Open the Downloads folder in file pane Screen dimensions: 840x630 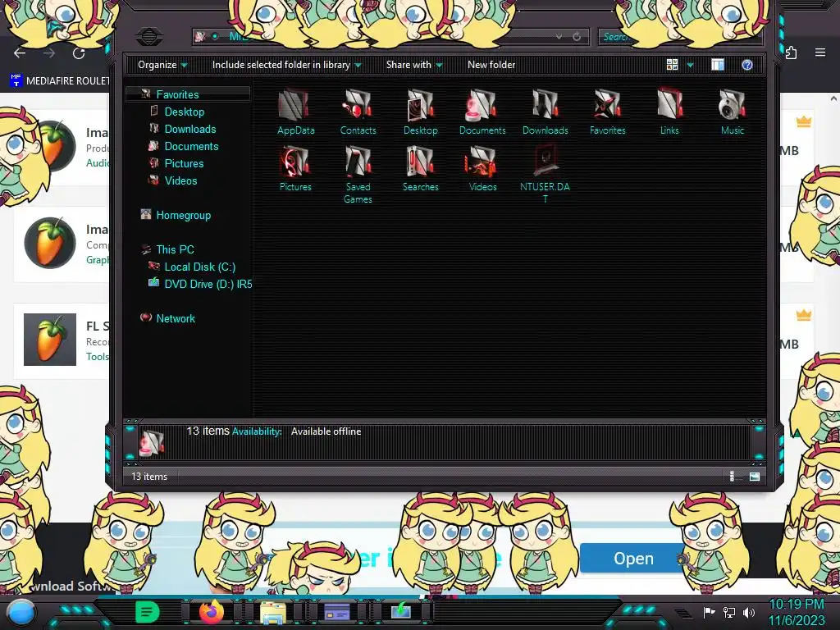click(x=545, y=112)
